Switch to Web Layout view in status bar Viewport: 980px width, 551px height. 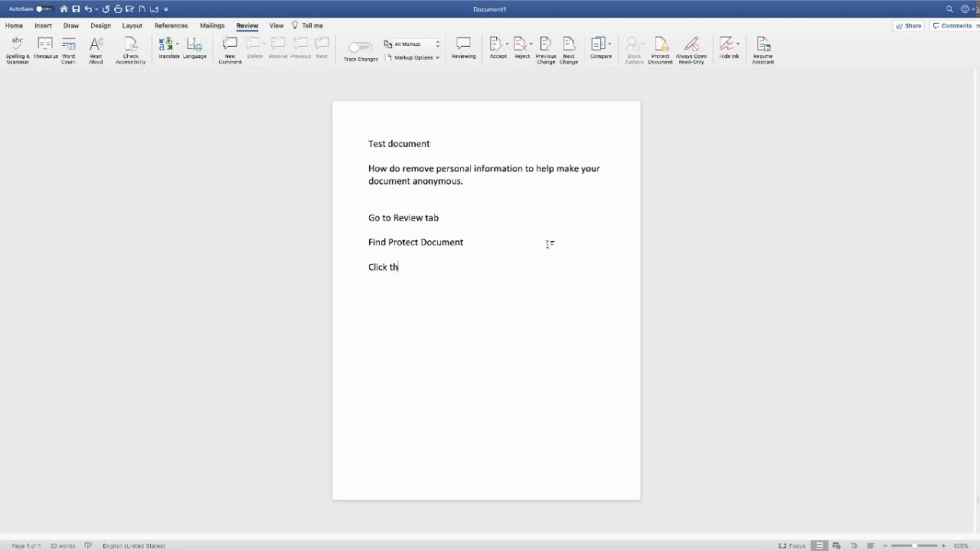(837, 546)
